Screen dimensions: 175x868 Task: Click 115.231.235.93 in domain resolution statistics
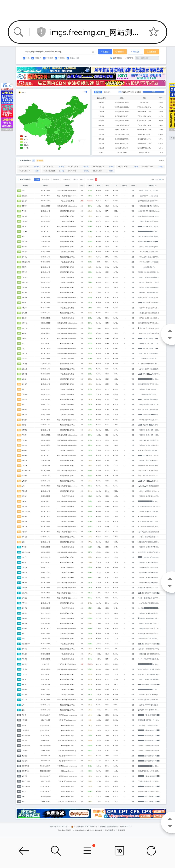(x=73, y=166)
